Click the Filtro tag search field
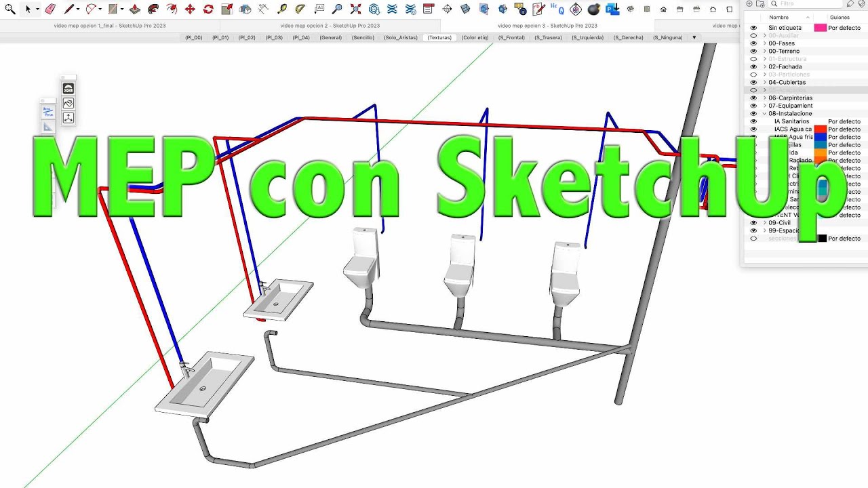Screen dimensions: 868x488 pyautogui.click(x=806, y=4)
